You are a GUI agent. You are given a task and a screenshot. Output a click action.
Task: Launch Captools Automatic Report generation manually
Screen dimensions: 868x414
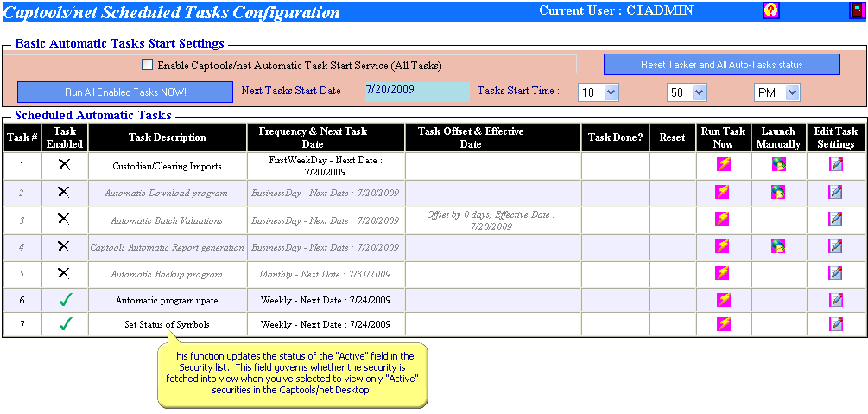coord(778,247)
